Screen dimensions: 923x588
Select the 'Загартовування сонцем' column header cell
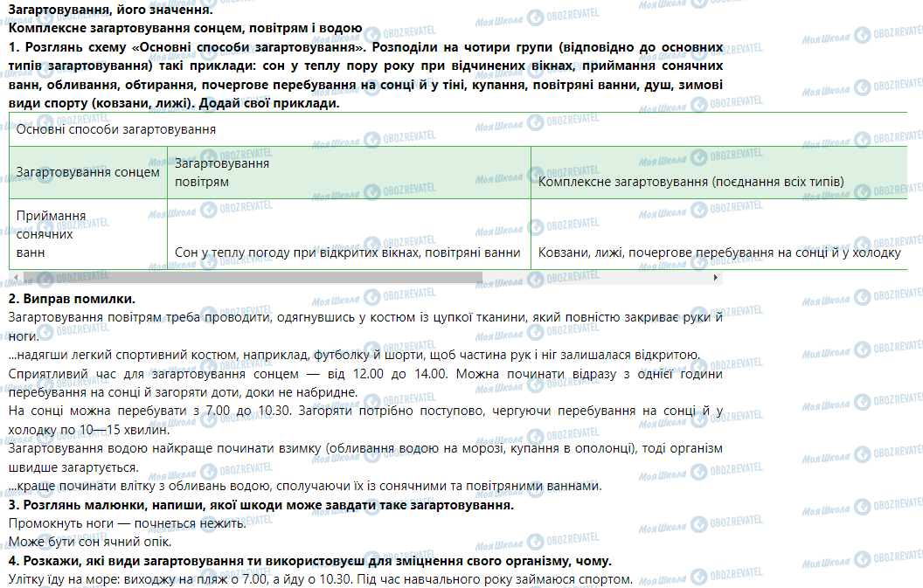(x=87, y=172)
